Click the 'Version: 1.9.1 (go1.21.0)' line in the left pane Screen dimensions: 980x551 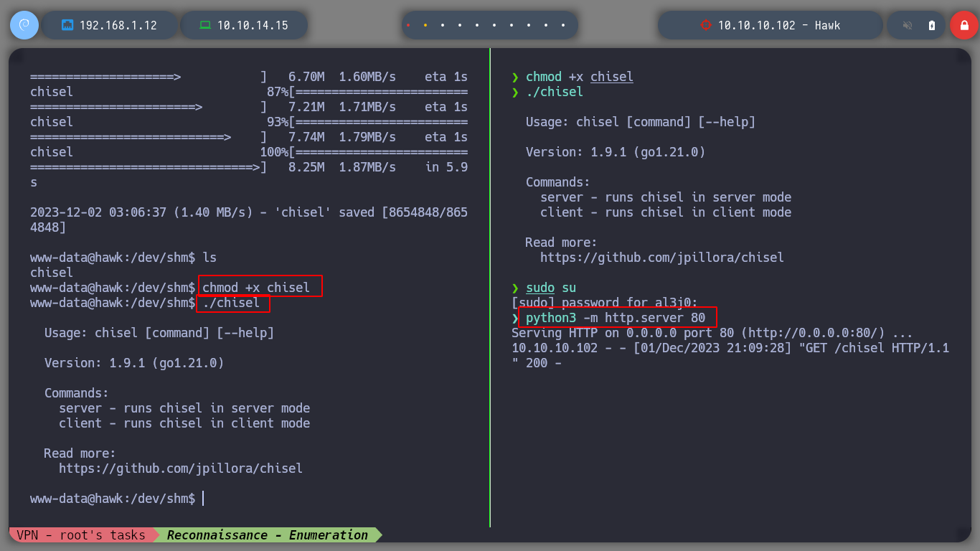pos(134,363)
